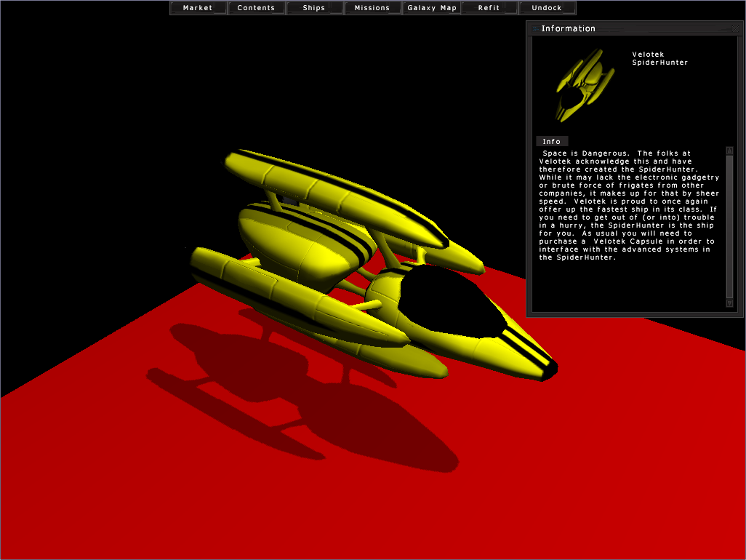Click the Information panel's window menu icon
Screen dimensions: 746x560
(534, 28)
